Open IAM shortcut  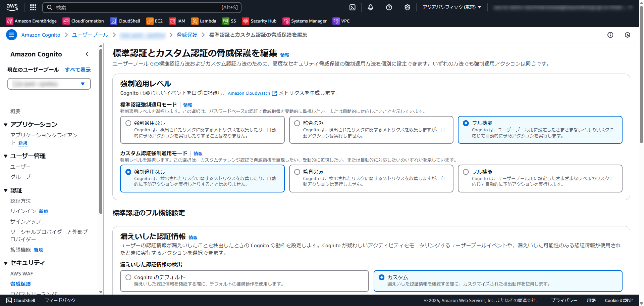pyautogui.click(x=177, y=21)
